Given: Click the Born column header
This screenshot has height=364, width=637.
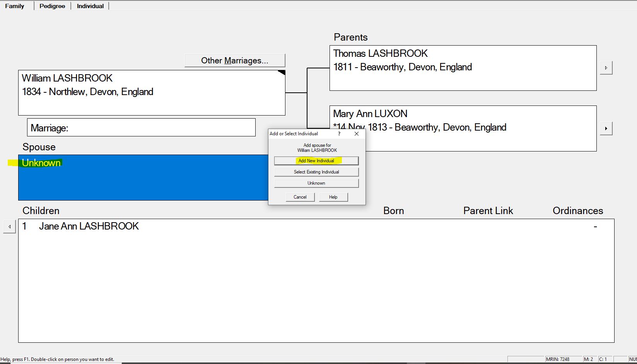Looking at the screenshot, I should 394,211.
